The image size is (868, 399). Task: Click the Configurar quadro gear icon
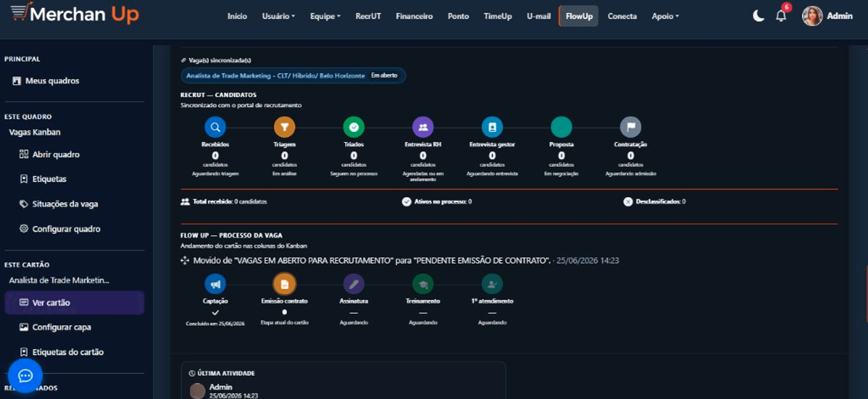pyautogui.click(x=24, y=228)
